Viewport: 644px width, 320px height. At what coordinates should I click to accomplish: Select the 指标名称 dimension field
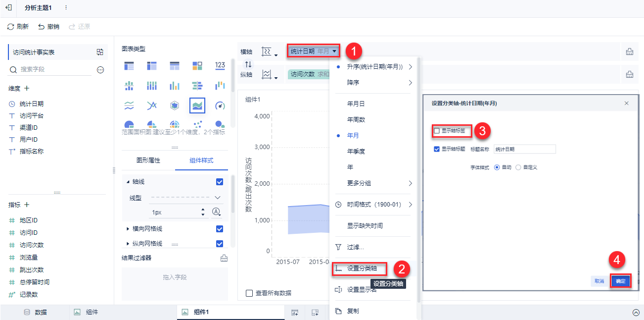[x=32, y=152]
